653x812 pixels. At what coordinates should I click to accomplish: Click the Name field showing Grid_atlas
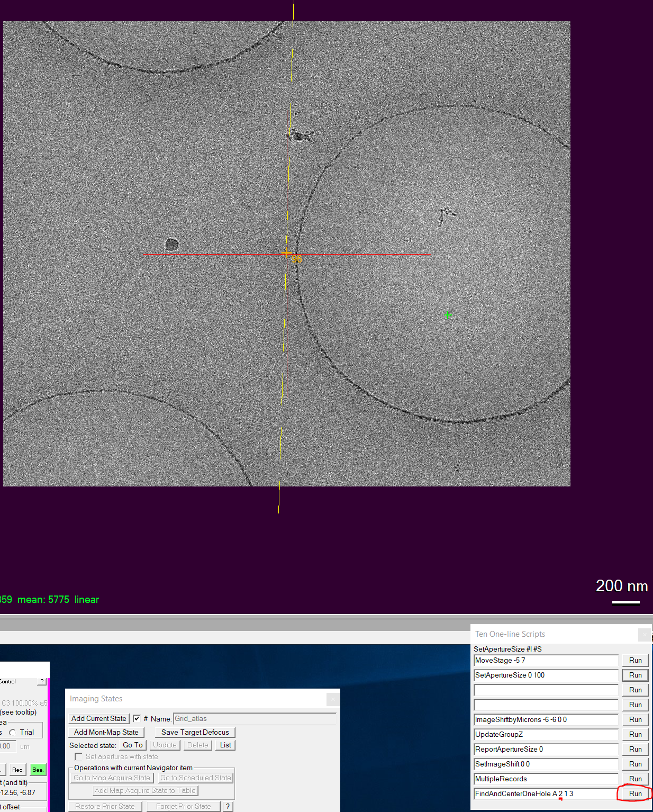255,718
